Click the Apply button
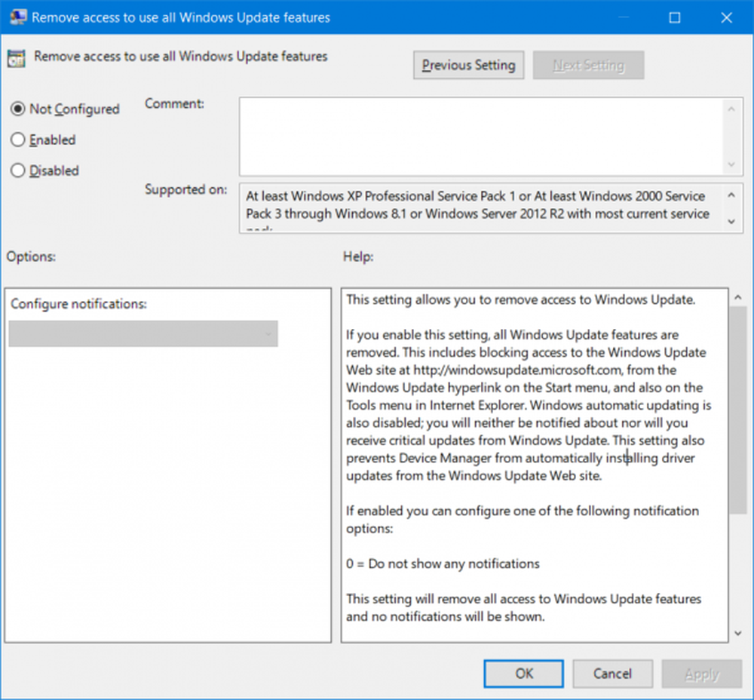The height and width of the screenshot is (700, 754). [x=701, y=674]
